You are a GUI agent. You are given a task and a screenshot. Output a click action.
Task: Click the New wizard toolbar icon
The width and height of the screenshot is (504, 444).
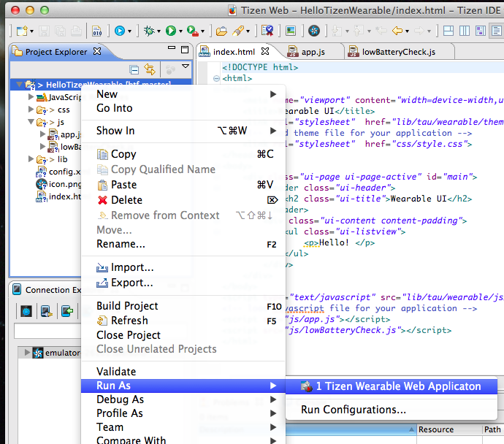(22, 31)
